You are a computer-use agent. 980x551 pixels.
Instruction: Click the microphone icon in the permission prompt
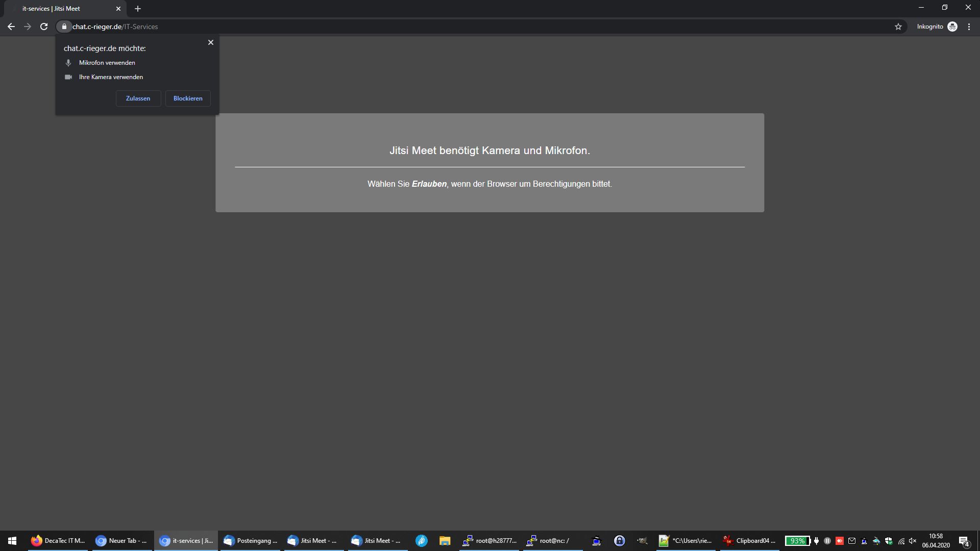point(68,63)
